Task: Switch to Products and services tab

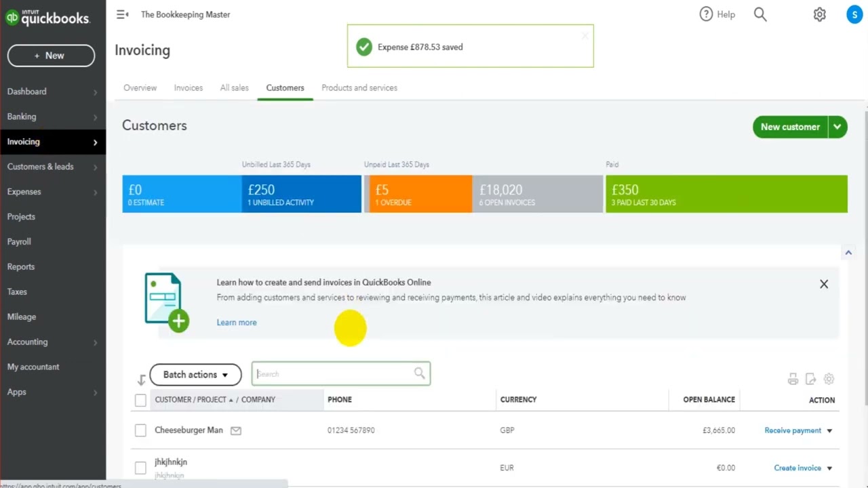Action: pos(359,87)
